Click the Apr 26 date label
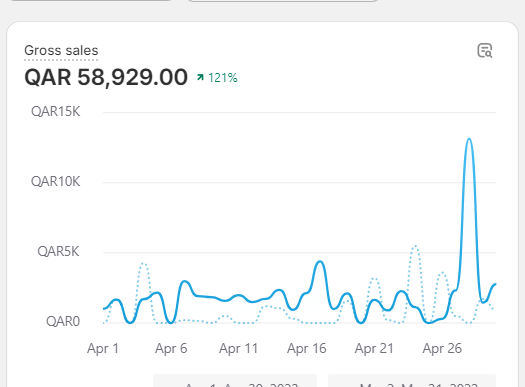 (442, 349)
